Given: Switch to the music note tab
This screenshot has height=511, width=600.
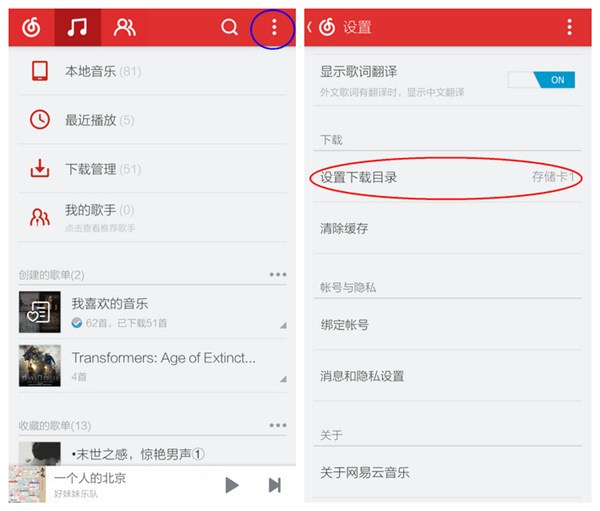Looking at the screenshot, I should pos(78,27).
